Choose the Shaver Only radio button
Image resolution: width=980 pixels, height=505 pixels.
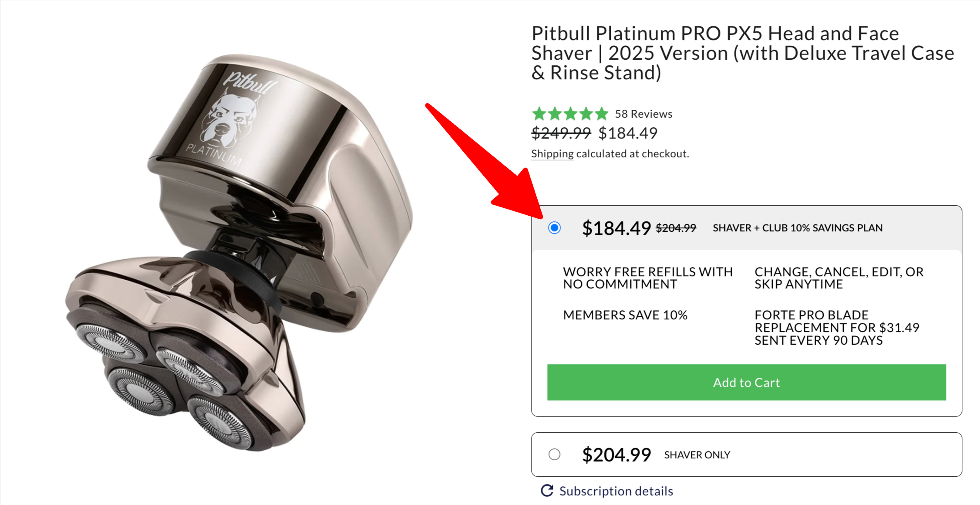click(x=554, y=454)
